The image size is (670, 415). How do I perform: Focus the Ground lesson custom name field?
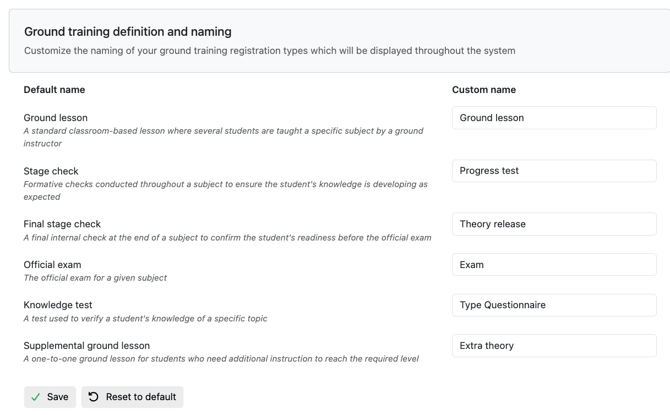tap(554, 118)
